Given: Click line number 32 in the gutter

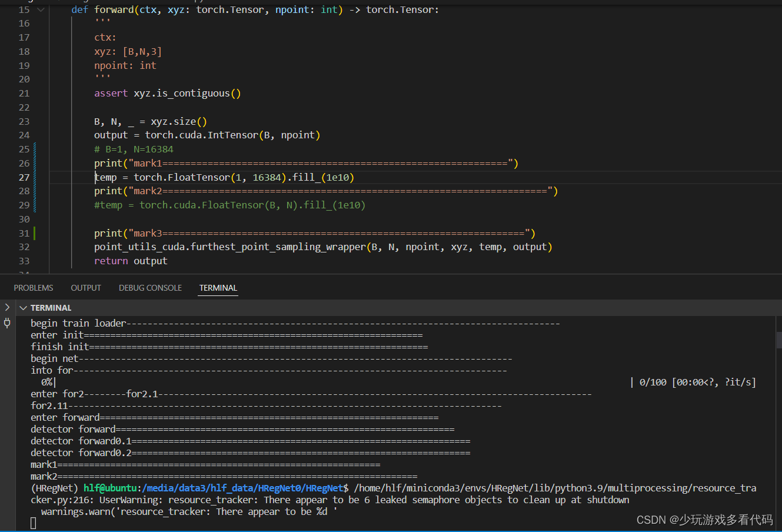Looking at the screenshot, I should [x=24, y=247].
